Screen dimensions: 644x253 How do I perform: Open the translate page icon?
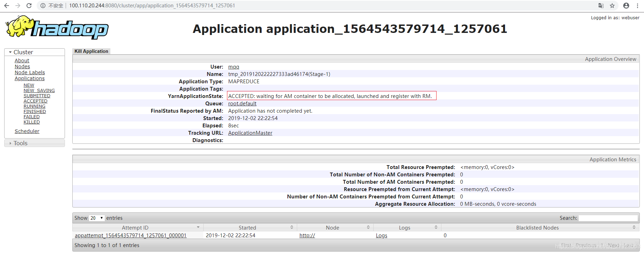(x=601, y=6)
